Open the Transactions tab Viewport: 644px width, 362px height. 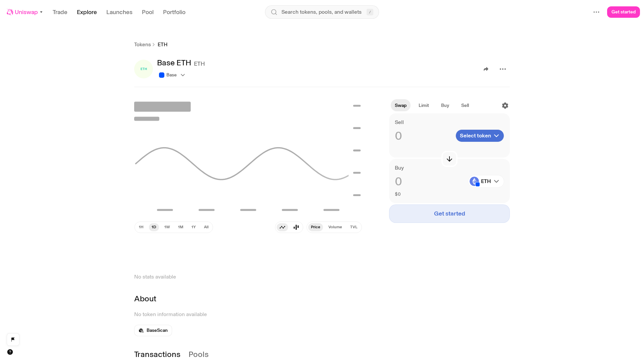[157, 354]
